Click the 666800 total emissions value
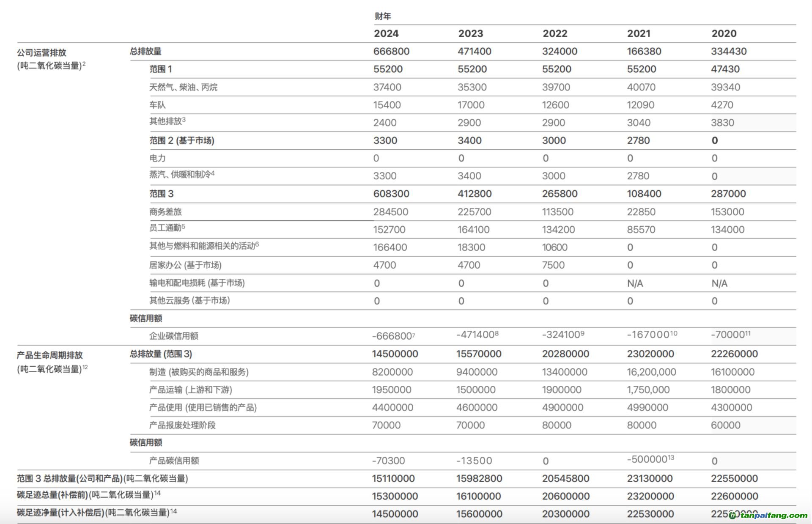 [x=391, y=51]
